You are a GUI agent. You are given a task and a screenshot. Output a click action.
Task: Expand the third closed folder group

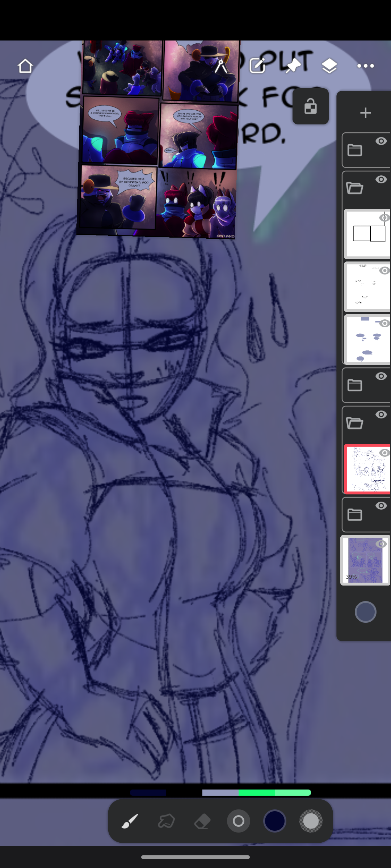click(x=355, y=385)
